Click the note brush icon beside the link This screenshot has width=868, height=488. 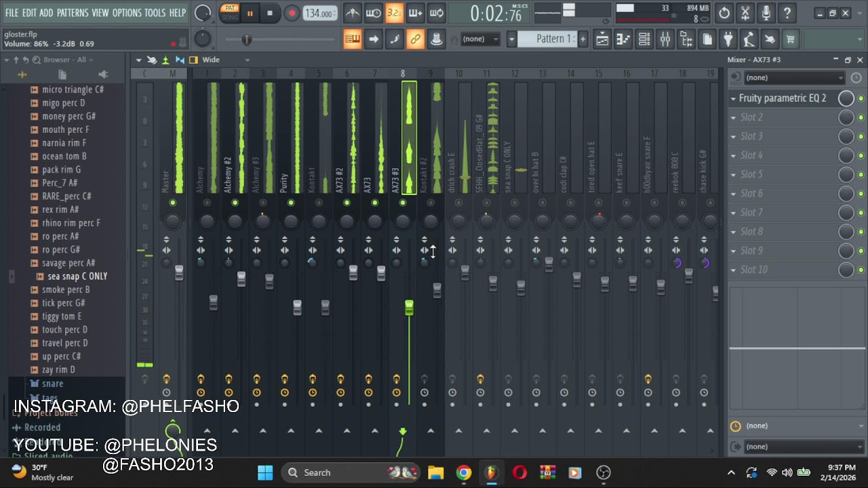(395, 39)
